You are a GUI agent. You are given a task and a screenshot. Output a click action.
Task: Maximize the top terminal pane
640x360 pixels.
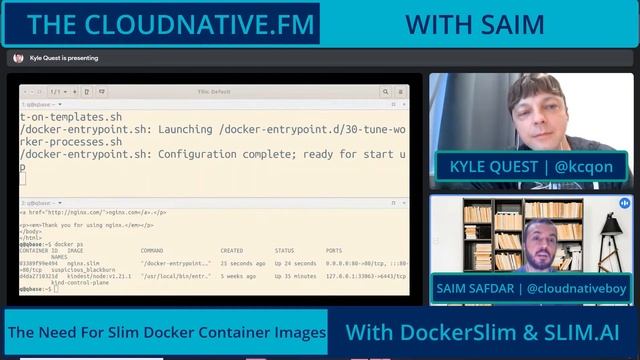pyautogui.click(x=393, y=105)
